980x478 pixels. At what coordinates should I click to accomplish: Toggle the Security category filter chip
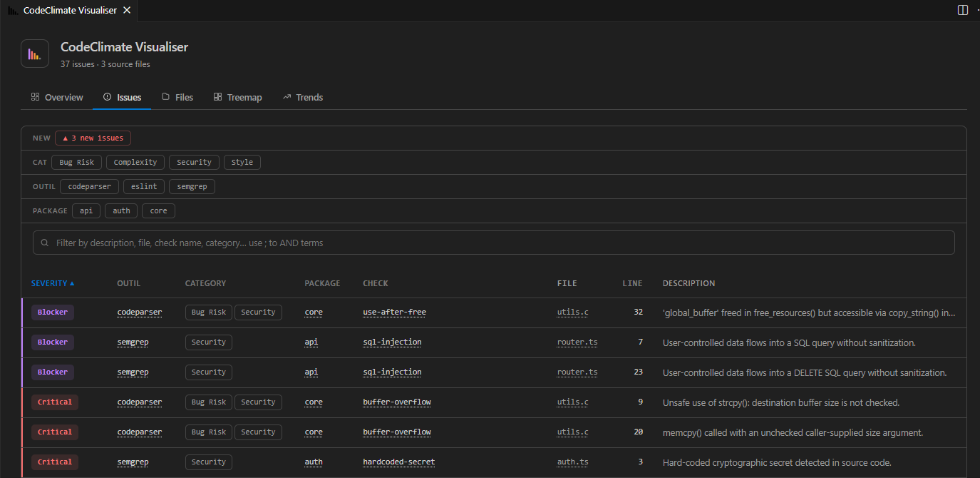(194, 163)
